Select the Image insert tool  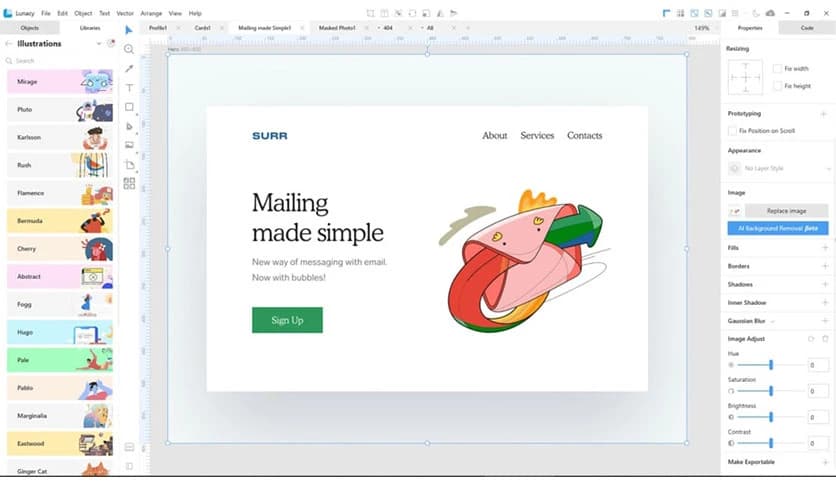129,145
